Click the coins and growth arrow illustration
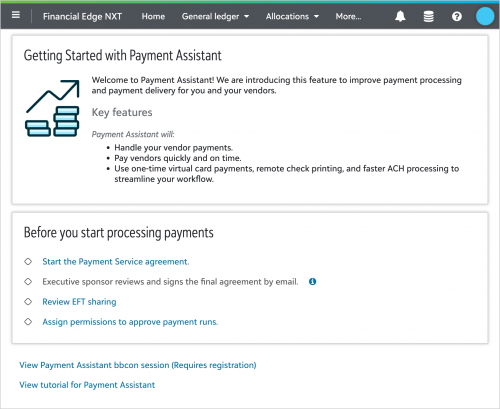Viewport: 500px width, 409px height. (52, 108)
